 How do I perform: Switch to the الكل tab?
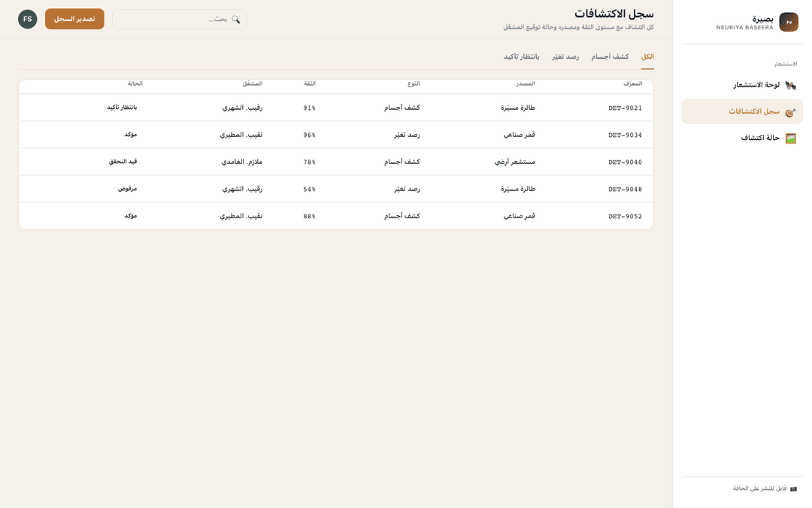pos(647,57)
